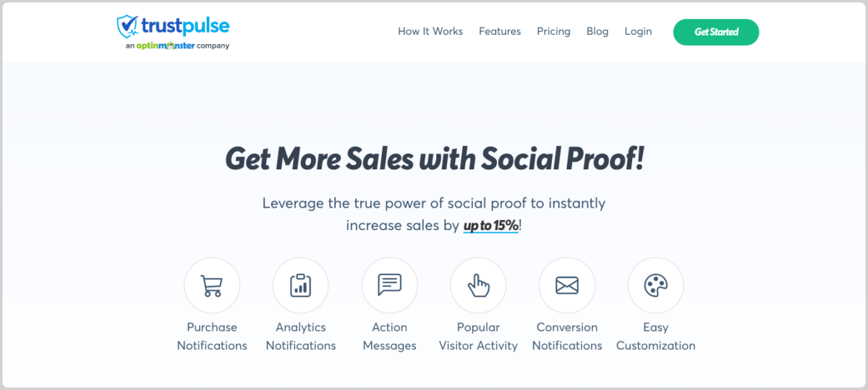
Task: Select the pointing hand Popular Visitor Activity icon
Action: pos(478,285)
